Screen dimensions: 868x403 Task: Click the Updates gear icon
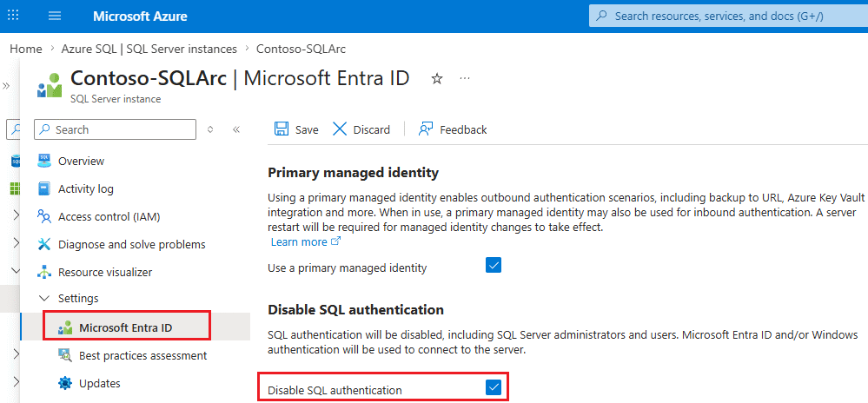(65, 383)
